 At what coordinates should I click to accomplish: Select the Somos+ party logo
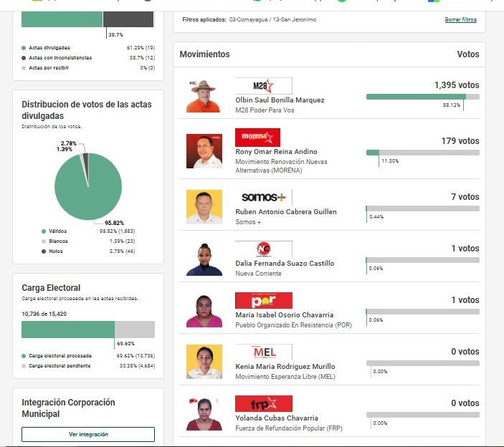point(263,197)
